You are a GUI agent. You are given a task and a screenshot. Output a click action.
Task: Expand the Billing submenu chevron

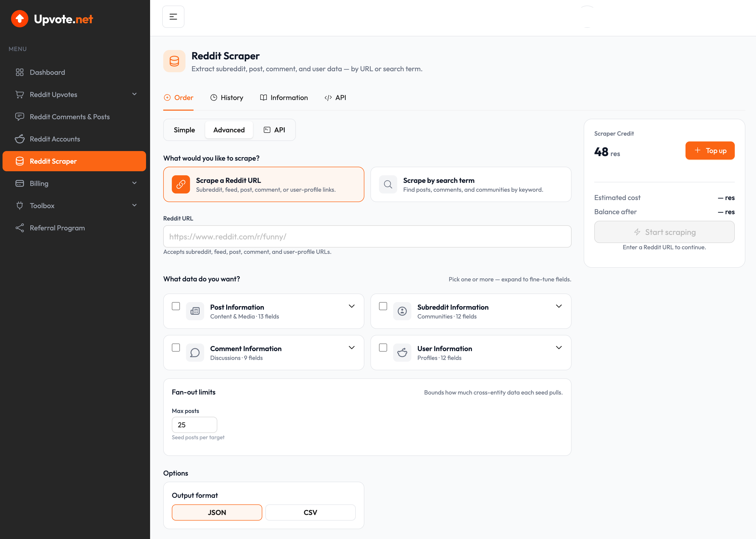click(x=134, y=183)
